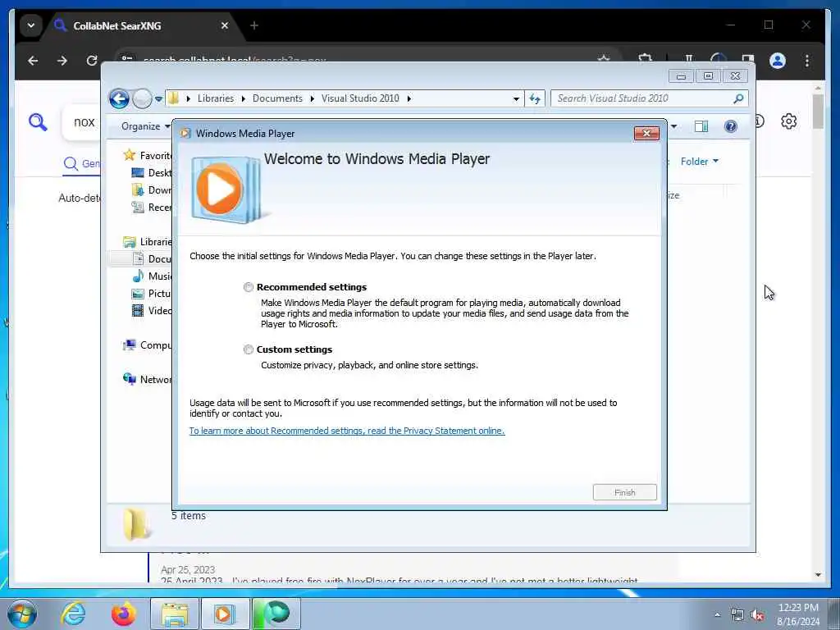The height and width of the screenshot is (630, 840).
Task: Click Chrome's back arrow button
Action: [x=33, y=61]
